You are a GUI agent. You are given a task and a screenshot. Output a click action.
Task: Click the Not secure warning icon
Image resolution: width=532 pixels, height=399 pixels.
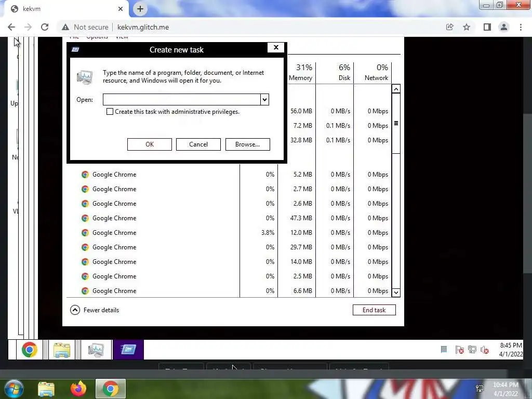point(65,27)
